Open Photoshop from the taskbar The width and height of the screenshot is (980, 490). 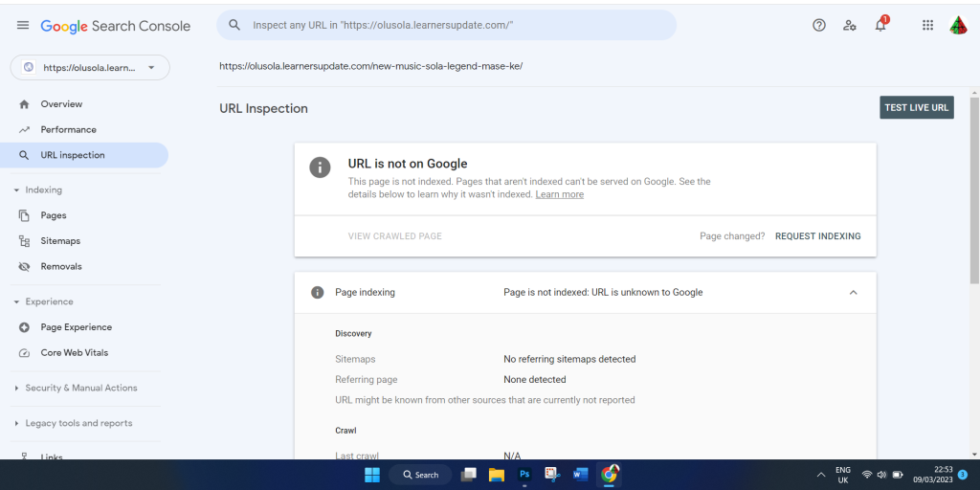coord(524,475)
